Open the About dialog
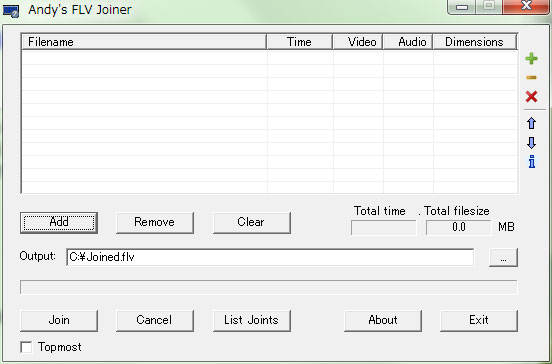 [x=383, y=320]
